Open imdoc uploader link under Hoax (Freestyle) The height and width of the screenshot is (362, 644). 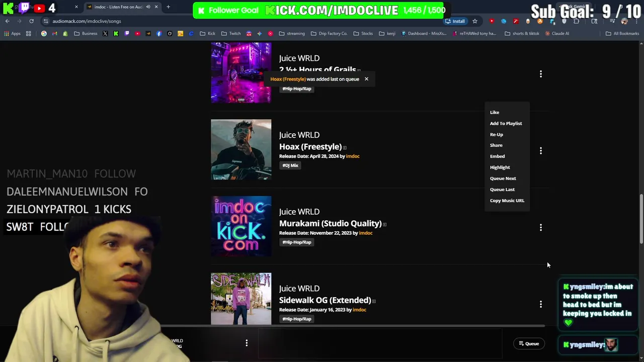pyautogui.click(x=353, y=156)
